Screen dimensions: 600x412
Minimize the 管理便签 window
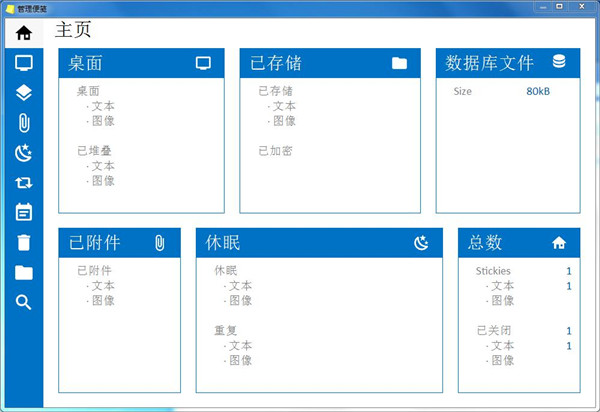[543, 7]
